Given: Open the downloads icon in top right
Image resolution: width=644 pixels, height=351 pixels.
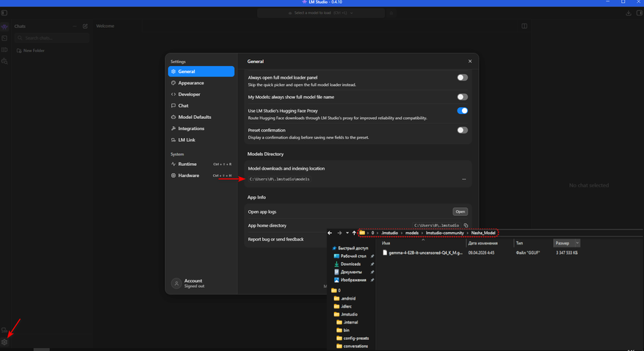Looking at the screenshot, I should click(x=629, y=13).
